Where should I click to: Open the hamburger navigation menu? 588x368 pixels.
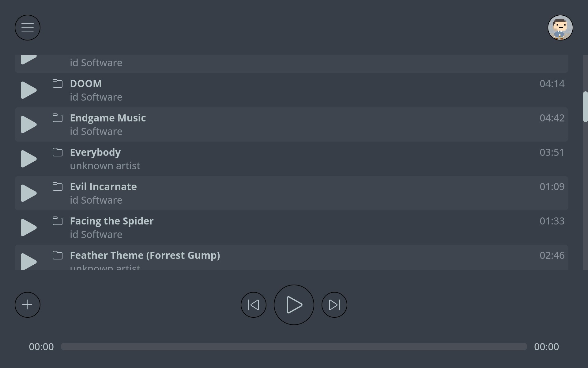[27, 27]
